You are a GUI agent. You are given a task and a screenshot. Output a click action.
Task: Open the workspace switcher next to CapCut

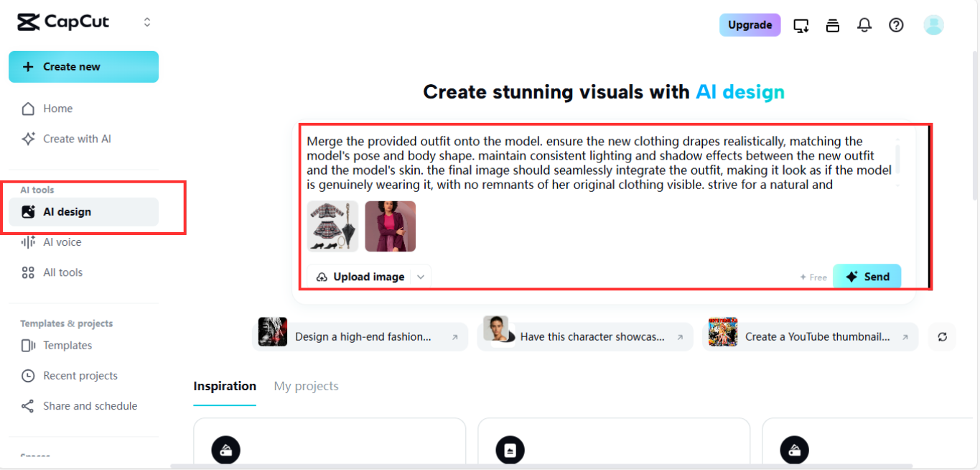146,22
